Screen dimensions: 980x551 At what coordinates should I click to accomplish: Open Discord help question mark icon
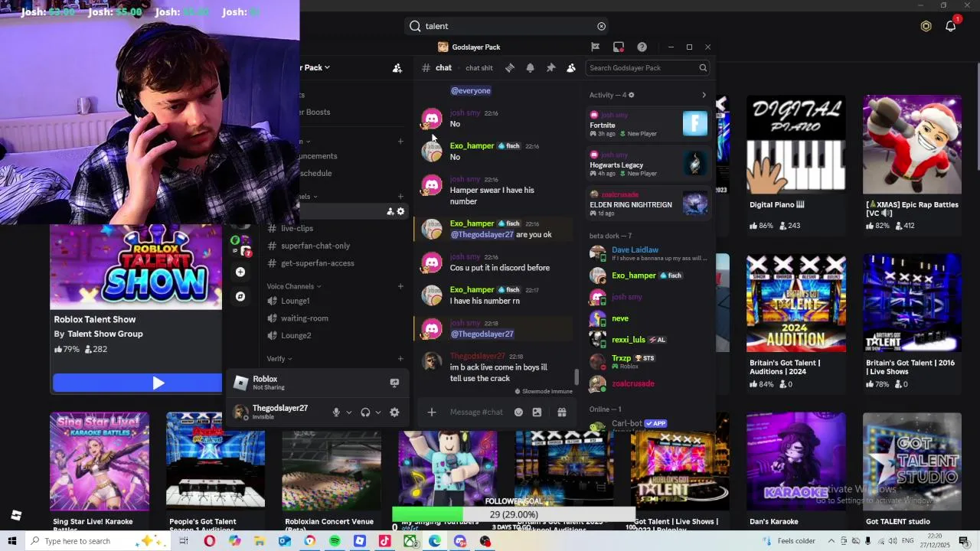(x=642, y=47)
